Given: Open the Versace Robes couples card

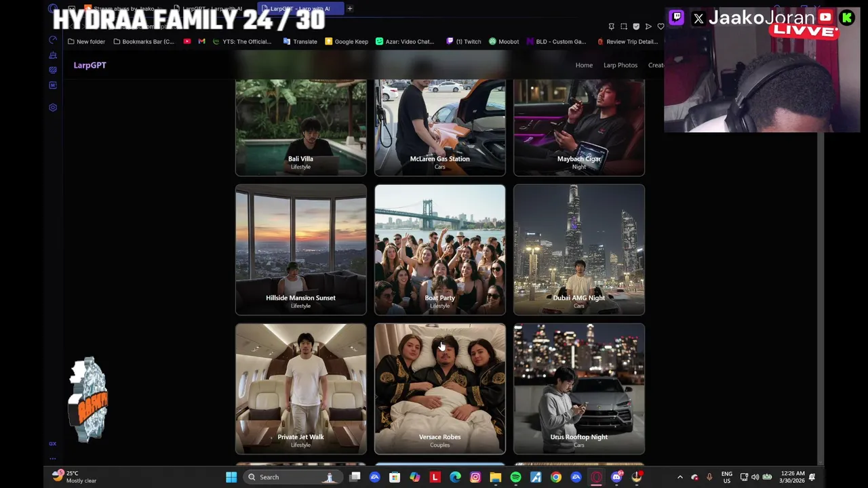Looking at the screenshot, I should [x=439, y=388].
